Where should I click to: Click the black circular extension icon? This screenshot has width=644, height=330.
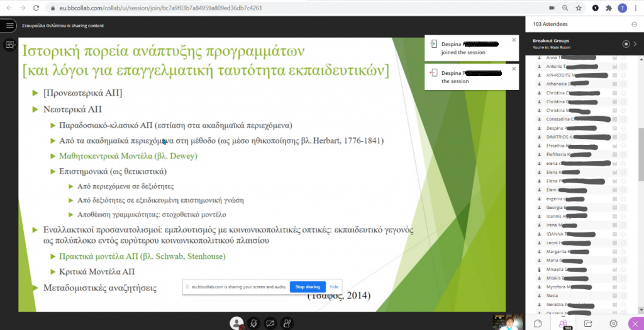tap(595, 8)
